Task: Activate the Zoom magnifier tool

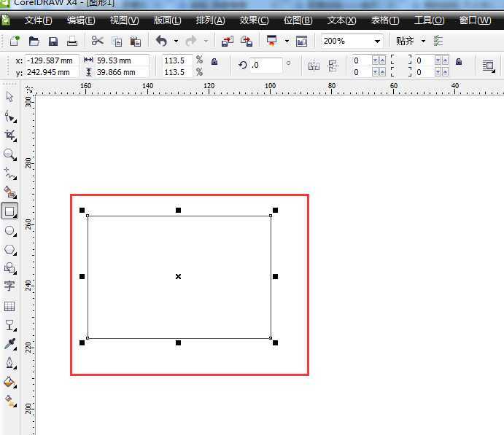Action: (x=9, y=154)
